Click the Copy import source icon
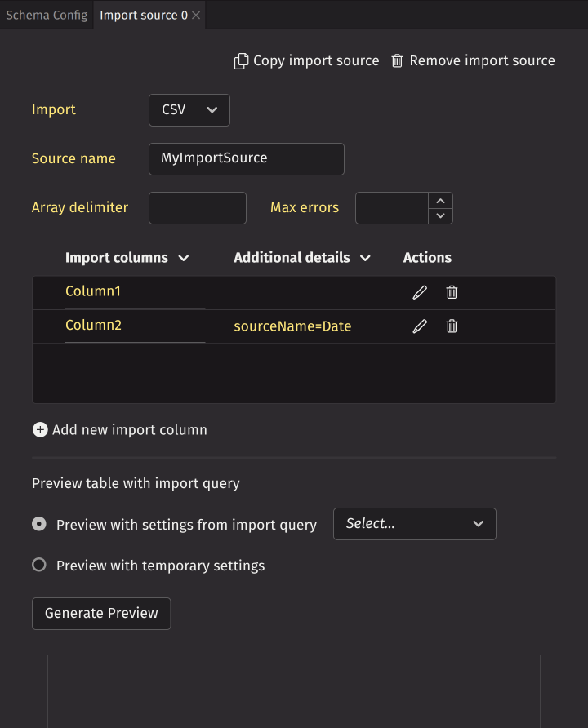This screenshot has height=728, width=588. pyautogui.click(x=241, y=61)
